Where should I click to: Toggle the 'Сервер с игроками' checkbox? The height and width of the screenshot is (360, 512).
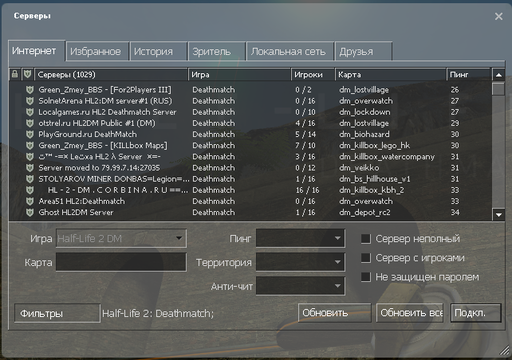point(366,258)
